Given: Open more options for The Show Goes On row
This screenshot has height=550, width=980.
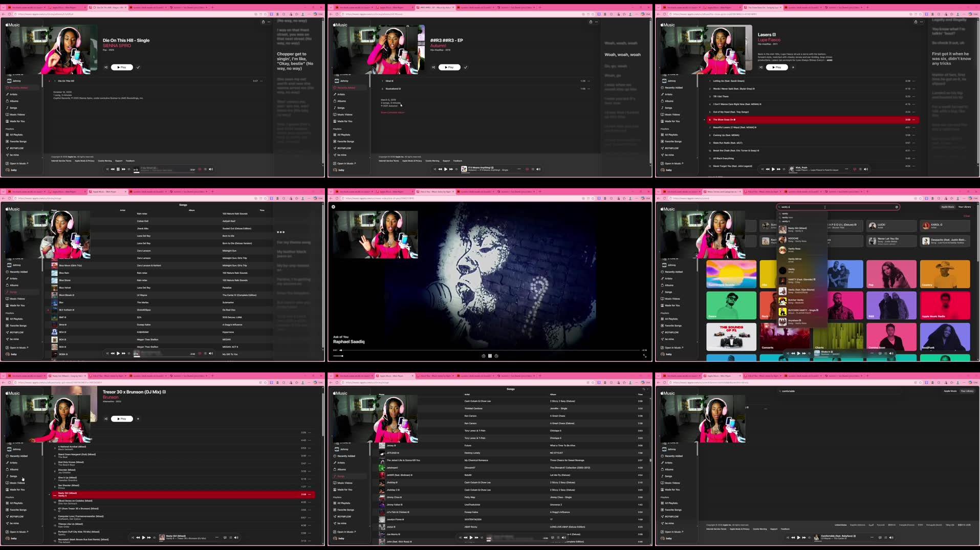Looking at the screenshot, I should 914,120.
